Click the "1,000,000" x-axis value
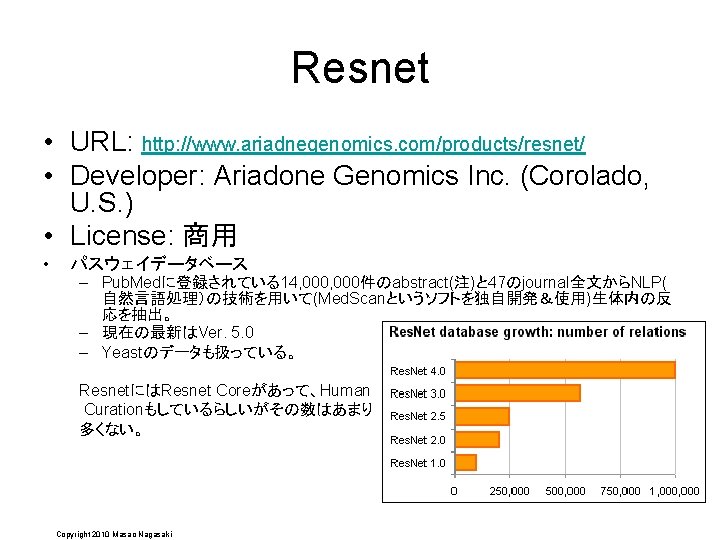This screenshot has width=720, height=540. pos(674,491)
